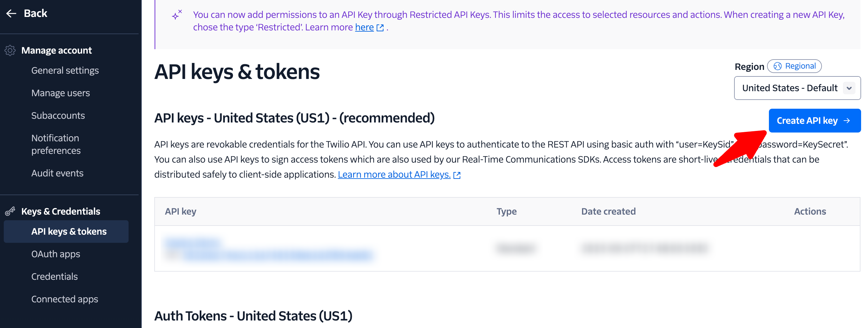Open the Audit events page

57,173
